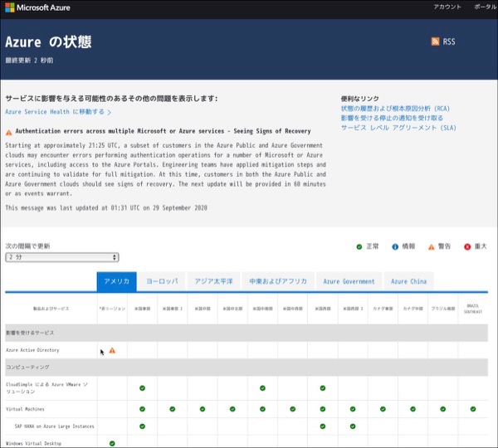
Task: Click the *非リージョン column header
Action: (112, 309)
